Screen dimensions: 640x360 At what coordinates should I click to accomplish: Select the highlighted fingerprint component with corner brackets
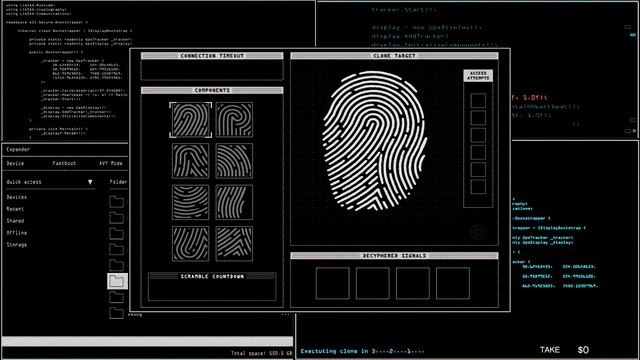click(x=191, y=120)
